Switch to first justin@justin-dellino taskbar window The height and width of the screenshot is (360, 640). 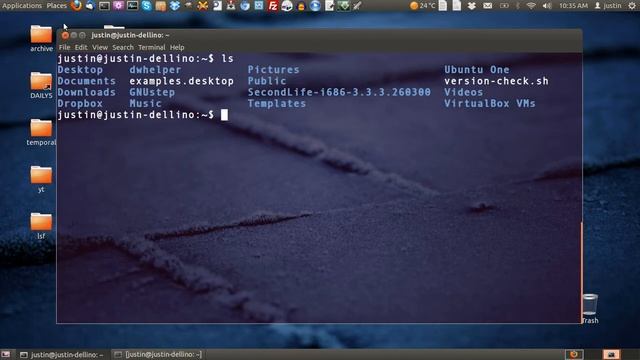(x=62, y=355)
